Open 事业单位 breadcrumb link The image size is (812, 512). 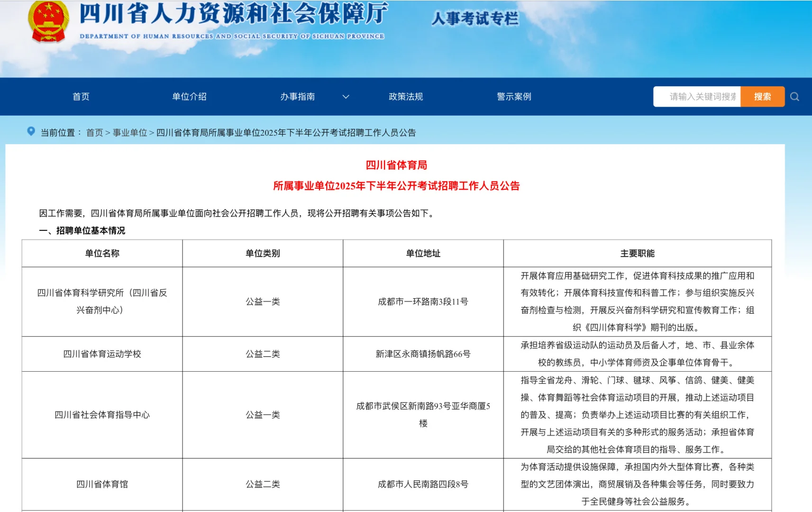[130, 133]
